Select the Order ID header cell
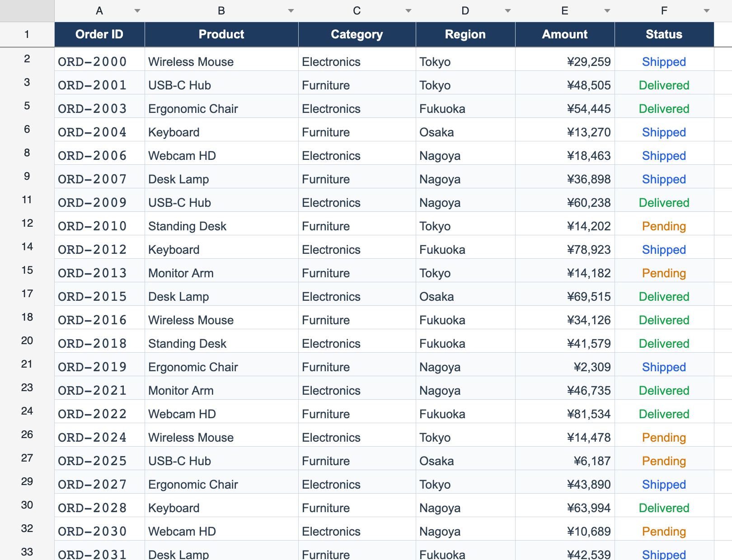Image resolution: width=732 pixels, height=560 pixels. (99, 34)
